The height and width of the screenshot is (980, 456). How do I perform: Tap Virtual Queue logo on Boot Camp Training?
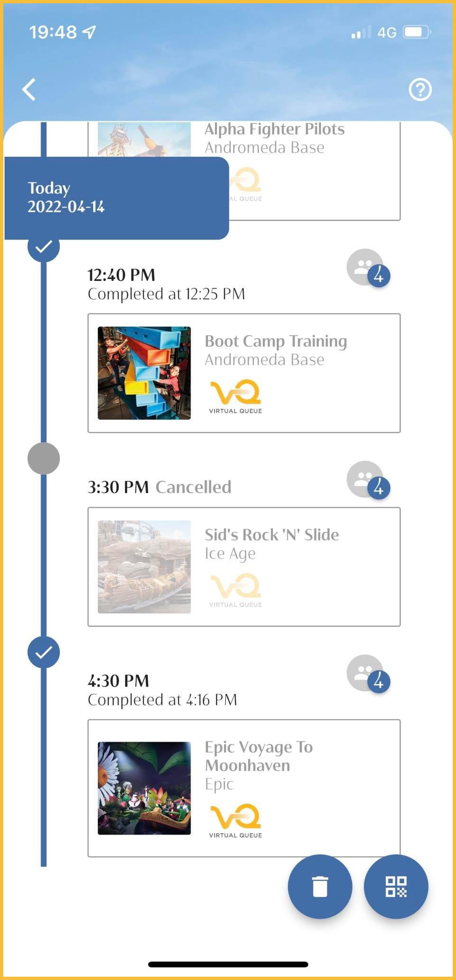[235, 396]
